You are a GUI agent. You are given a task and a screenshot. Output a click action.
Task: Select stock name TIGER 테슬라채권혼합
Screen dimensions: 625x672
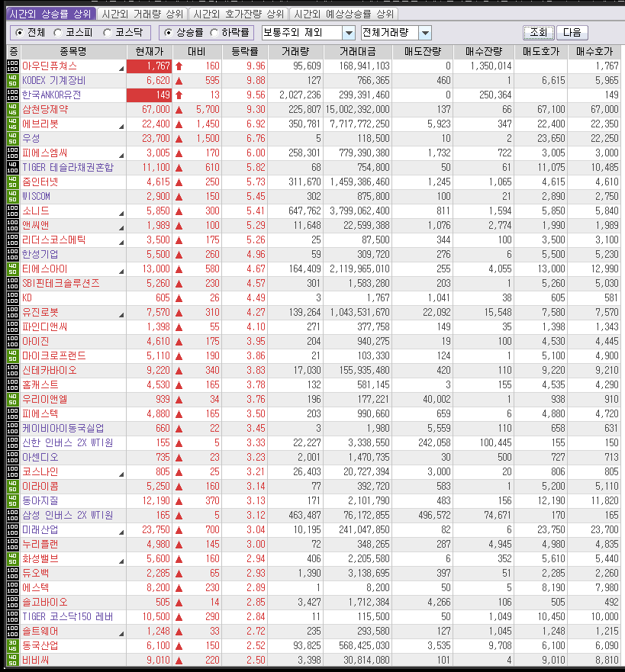[68, 168]
